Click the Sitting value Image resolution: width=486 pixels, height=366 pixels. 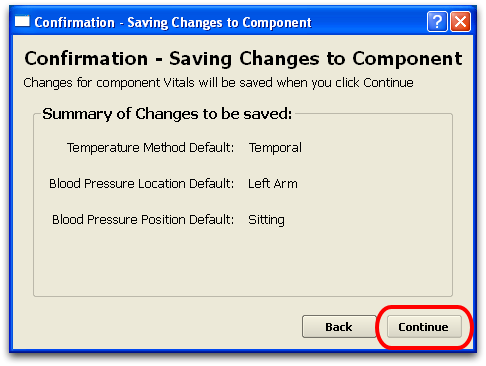[266, 220]
